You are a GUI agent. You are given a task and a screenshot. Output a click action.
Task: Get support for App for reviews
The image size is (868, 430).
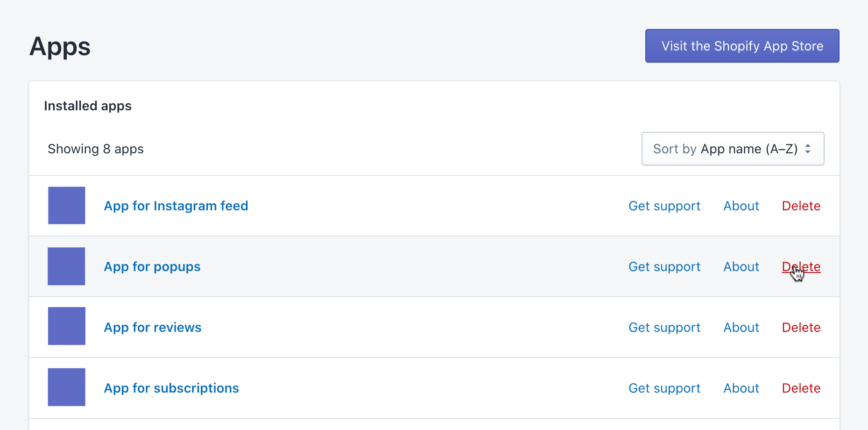(664, 327)
